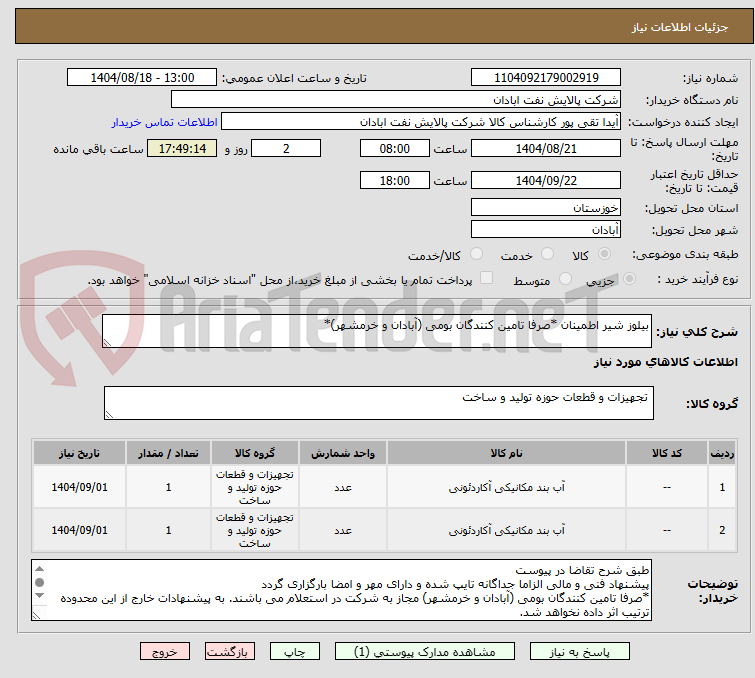The height and width of the screenshot is (678, 755).
Task: Click the اطلاعات کالاهای مورد نیاز heading
Action: (665, 362)
